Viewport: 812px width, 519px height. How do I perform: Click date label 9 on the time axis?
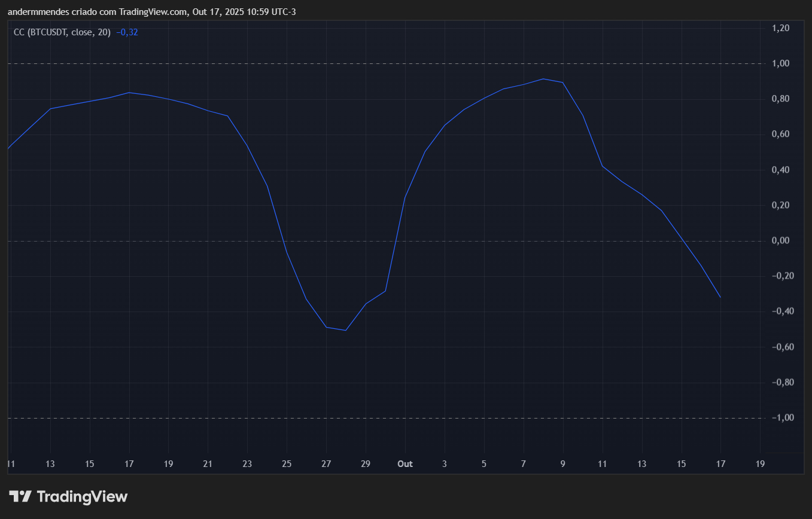563,464
